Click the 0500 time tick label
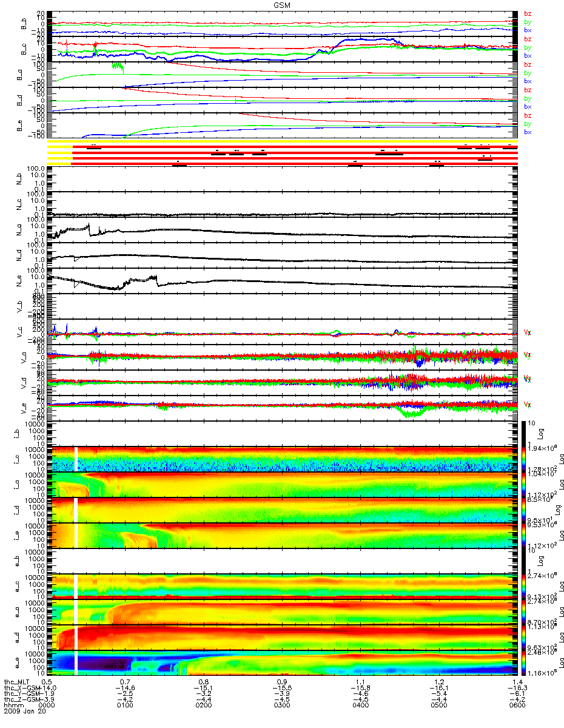This screenshot has width=564, height=728. (x=438, y=706)
